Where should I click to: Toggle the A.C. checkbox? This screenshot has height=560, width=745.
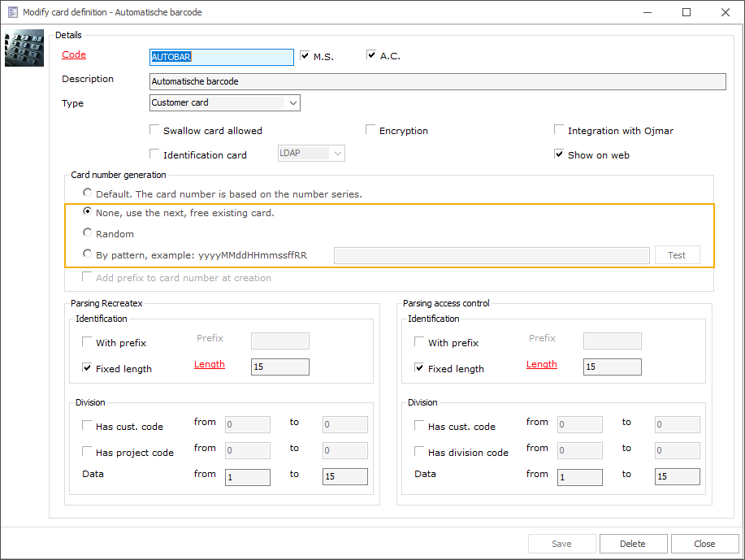click(371, 56)
